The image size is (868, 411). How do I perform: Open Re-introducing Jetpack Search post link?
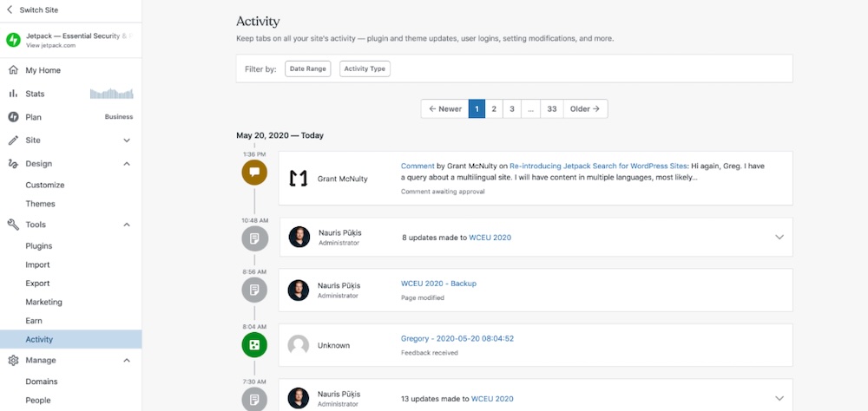pos(598,166)
